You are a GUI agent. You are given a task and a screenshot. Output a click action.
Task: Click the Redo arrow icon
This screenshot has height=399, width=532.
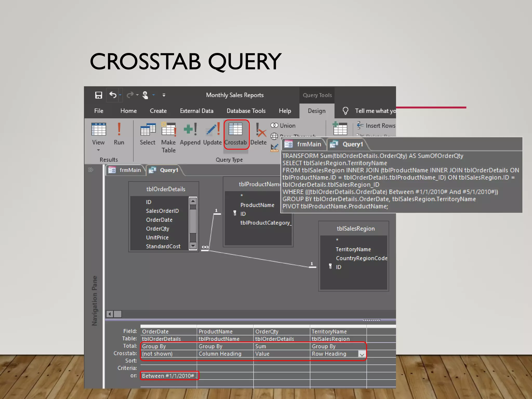click(x=130, y=95)
